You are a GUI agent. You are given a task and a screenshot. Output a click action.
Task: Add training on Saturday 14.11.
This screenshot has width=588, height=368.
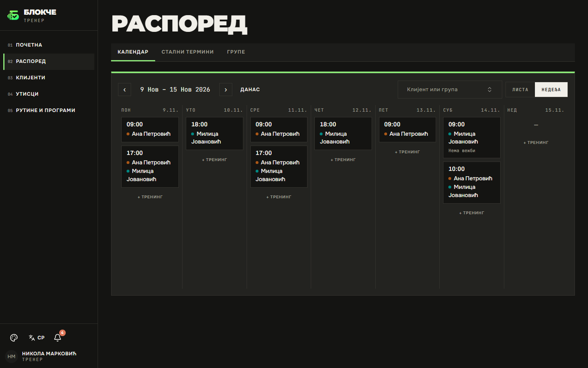click(472, 213)
